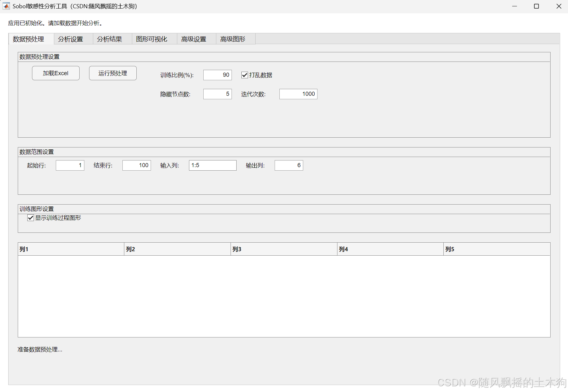Select the 列4 table column header
The width and height of the screenshot is (568, 392).
(x=390, y=249)
